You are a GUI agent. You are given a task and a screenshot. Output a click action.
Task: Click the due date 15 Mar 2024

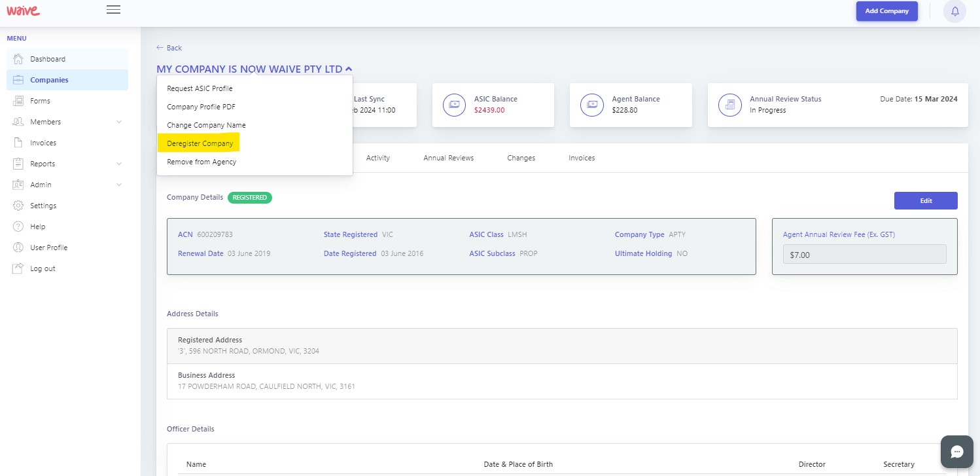[x=936, y=99]
